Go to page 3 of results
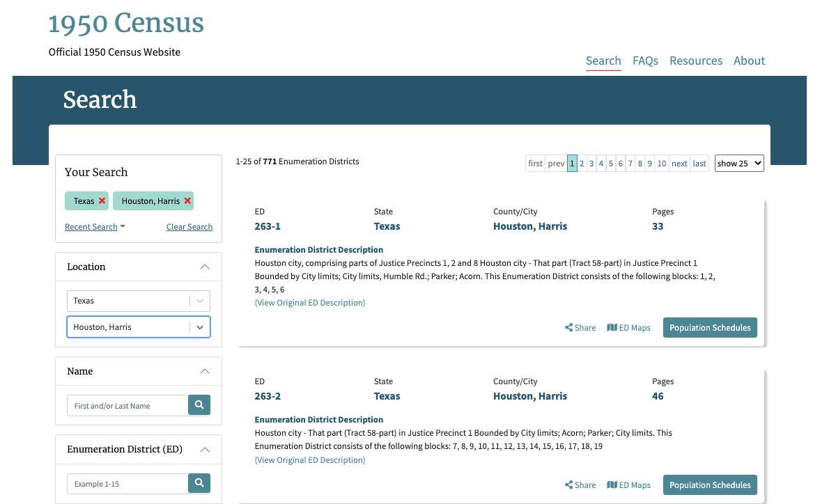The width and height of the screenshot is (836, 504). 591,163
